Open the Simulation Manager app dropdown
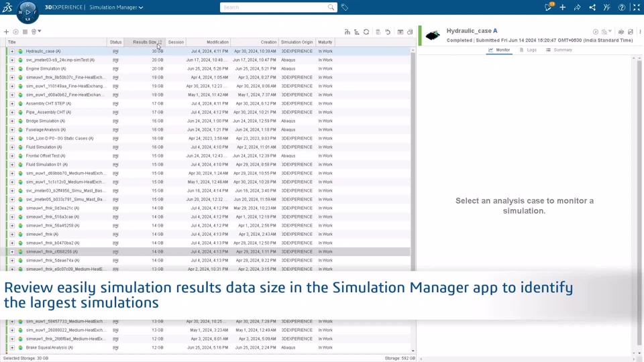Screen dimensions: 644x362 click(x=116, y=7)
